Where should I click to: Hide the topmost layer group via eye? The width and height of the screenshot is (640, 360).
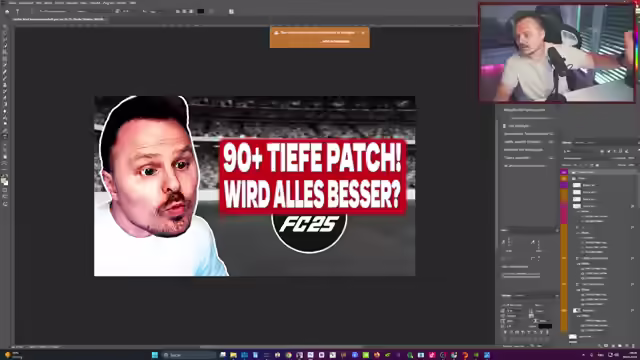click(x=564, y=172)
